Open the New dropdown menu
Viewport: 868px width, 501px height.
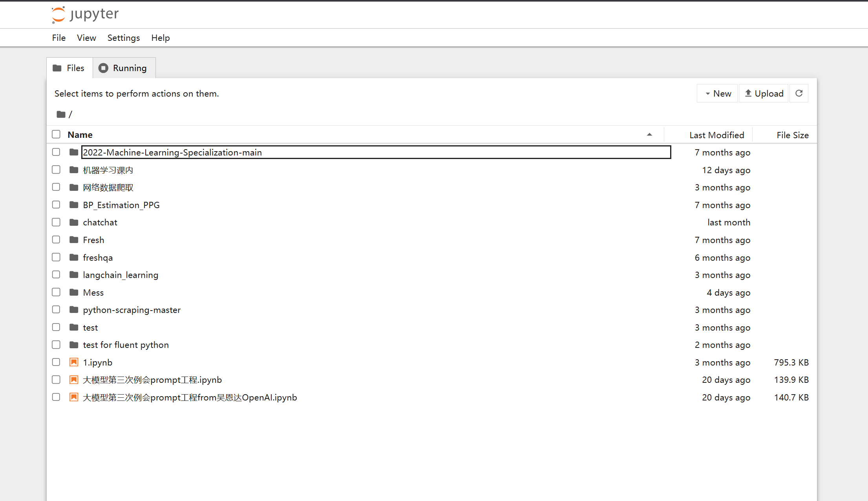coord(718,93)
